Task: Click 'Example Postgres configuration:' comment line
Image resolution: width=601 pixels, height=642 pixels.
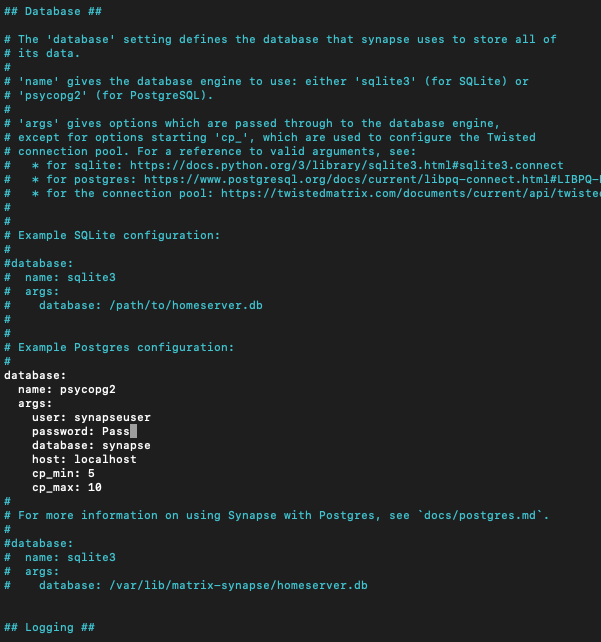Action: click(x=126, y=347)
